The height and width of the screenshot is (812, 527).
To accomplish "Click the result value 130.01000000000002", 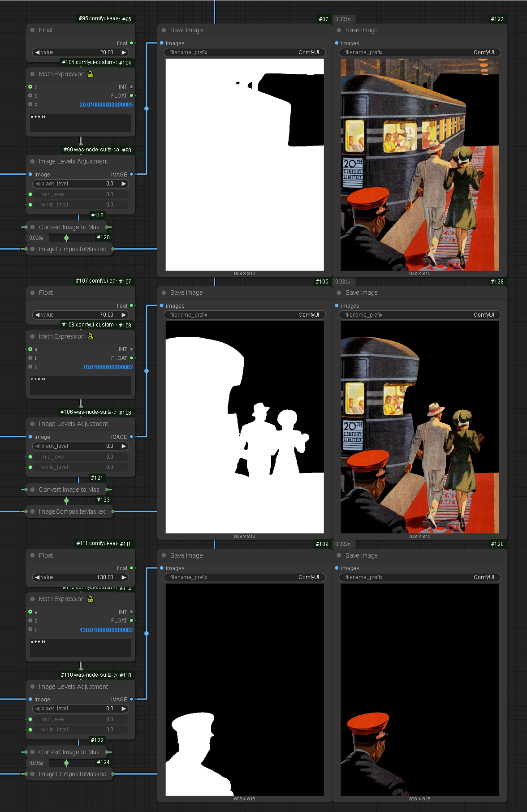I will (106, 630).
